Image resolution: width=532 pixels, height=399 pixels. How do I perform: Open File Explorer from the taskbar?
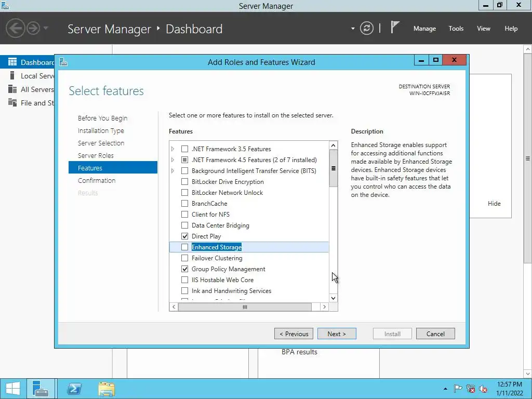107,389
